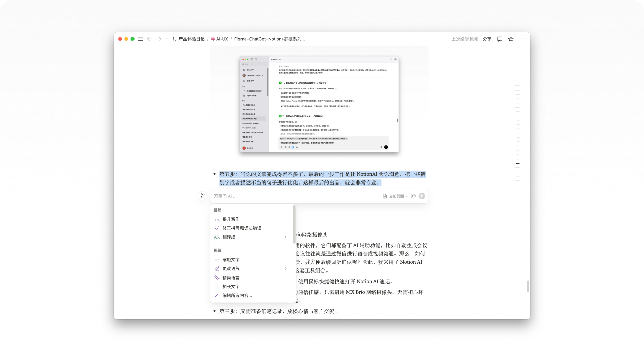Image resolution: width=644 pixels, height=362 pixels.
Task: Click the 建议 section heading
Action: click(218, 210)
